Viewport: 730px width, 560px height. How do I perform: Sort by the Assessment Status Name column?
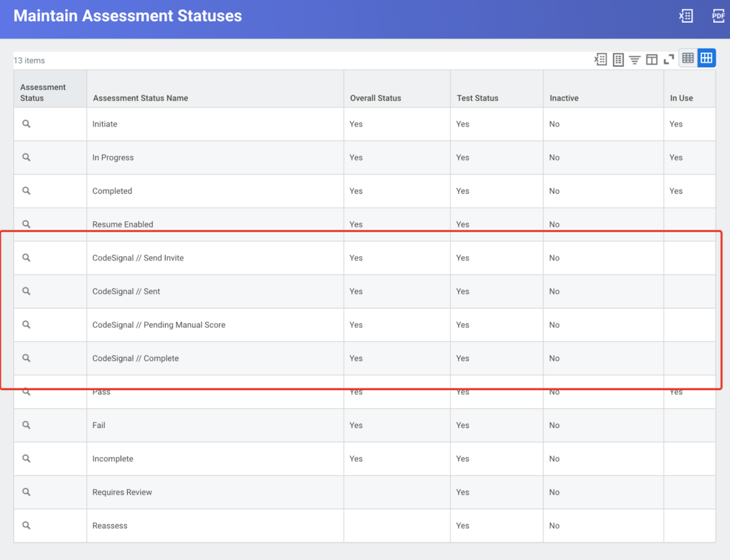[x=140, y=98]
